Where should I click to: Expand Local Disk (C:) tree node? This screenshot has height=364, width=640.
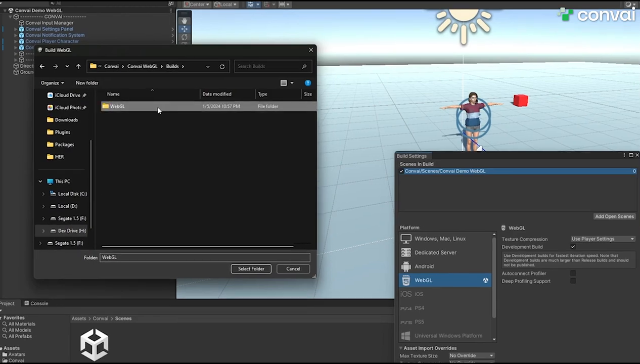pos(43,194)
